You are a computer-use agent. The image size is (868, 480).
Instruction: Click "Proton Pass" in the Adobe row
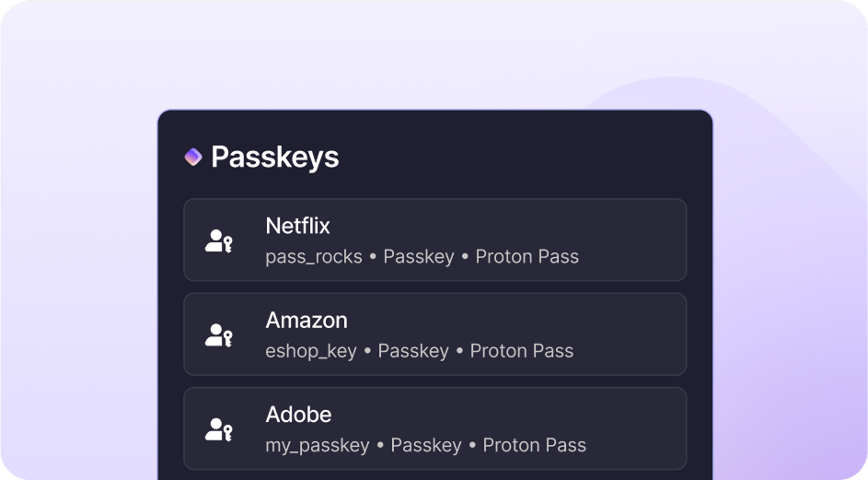pos(534,445)
